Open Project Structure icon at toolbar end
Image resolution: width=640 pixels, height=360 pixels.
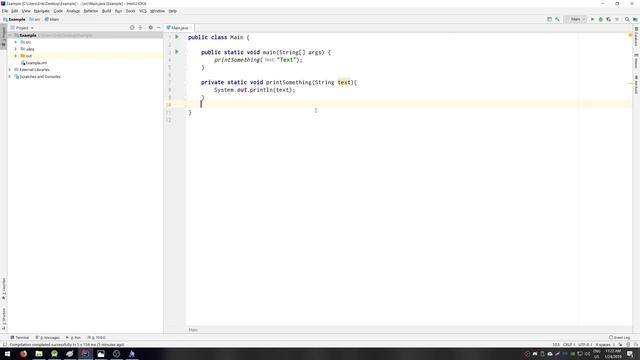pos(635,19)
